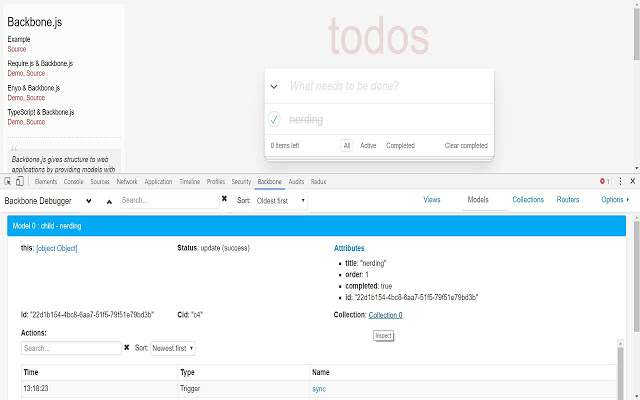Show the Views section
Screen dimensions: 640x400
coord(432,200)
